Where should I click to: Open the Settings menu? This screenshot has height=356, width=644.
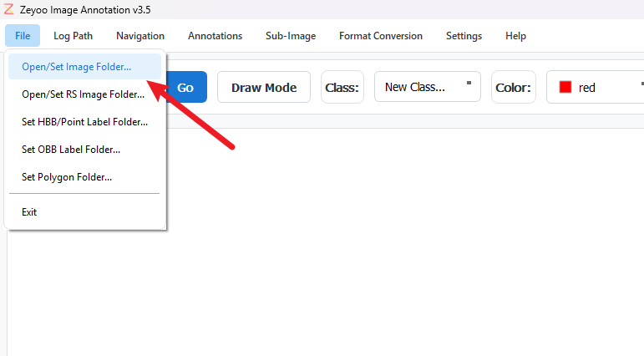coord(464,36)
